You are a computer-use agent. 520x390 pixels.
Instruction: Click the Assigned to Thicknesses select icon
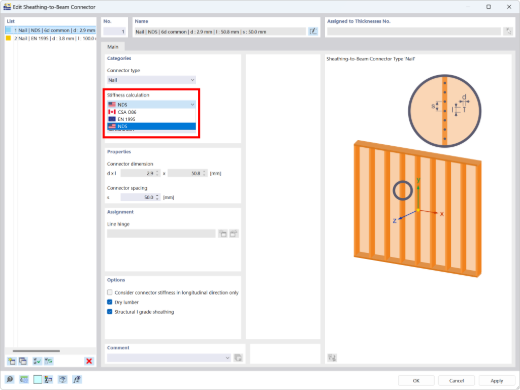click(508, 31)
